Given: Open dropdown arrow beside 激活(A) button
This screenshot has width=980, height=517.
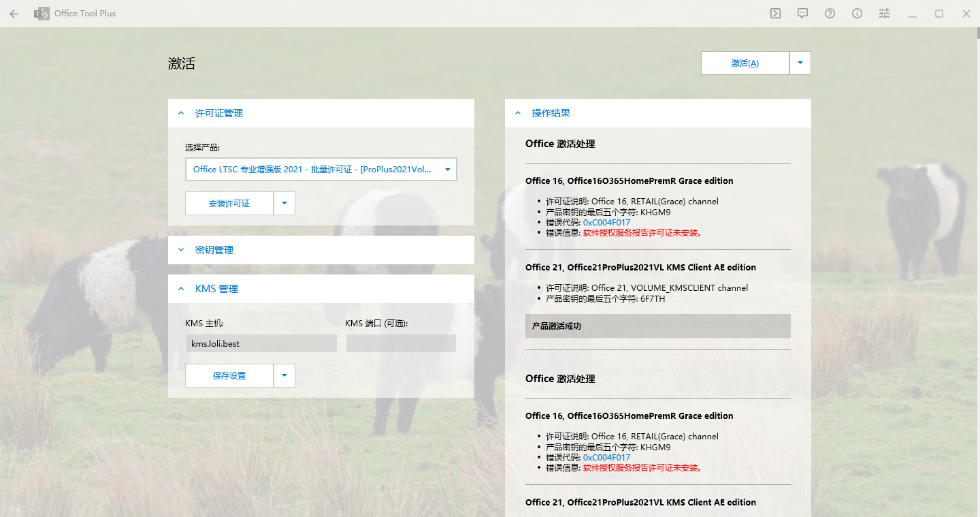Looking at the screenshot, I should coord(800,63).
